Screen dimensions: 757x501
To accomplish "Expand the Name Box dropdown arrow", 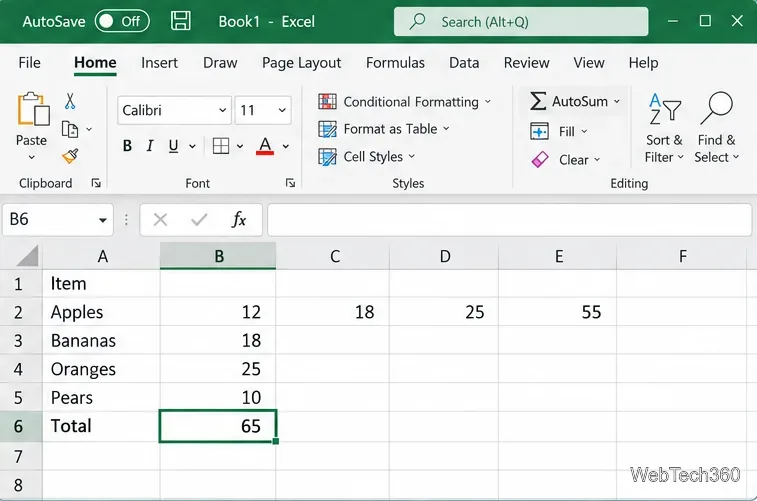I will coord(103,220).
